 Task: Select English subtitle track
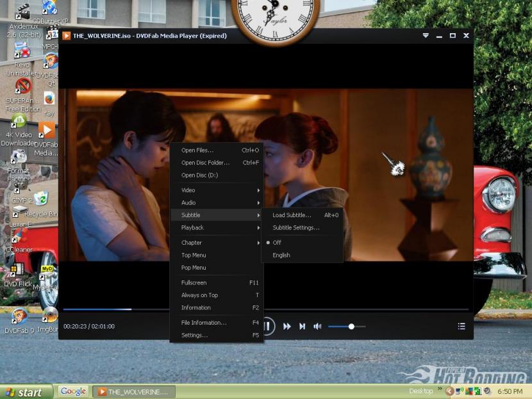302,256
